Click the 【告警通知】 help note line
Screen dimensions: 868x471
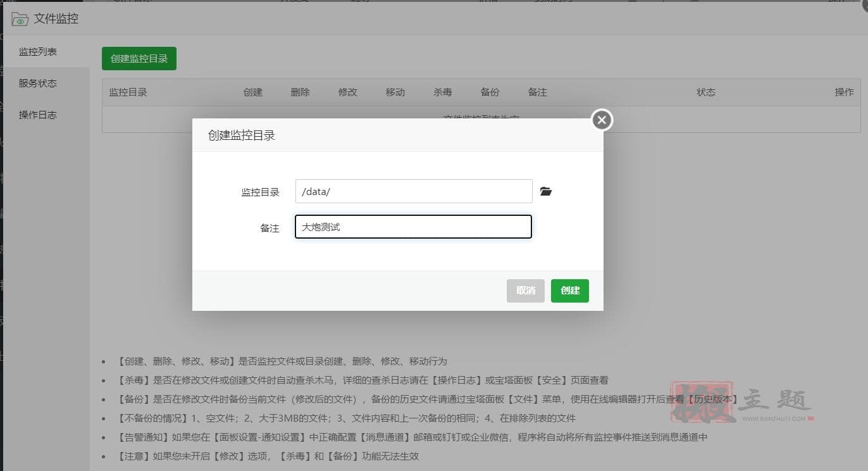[x=412, y=437]
